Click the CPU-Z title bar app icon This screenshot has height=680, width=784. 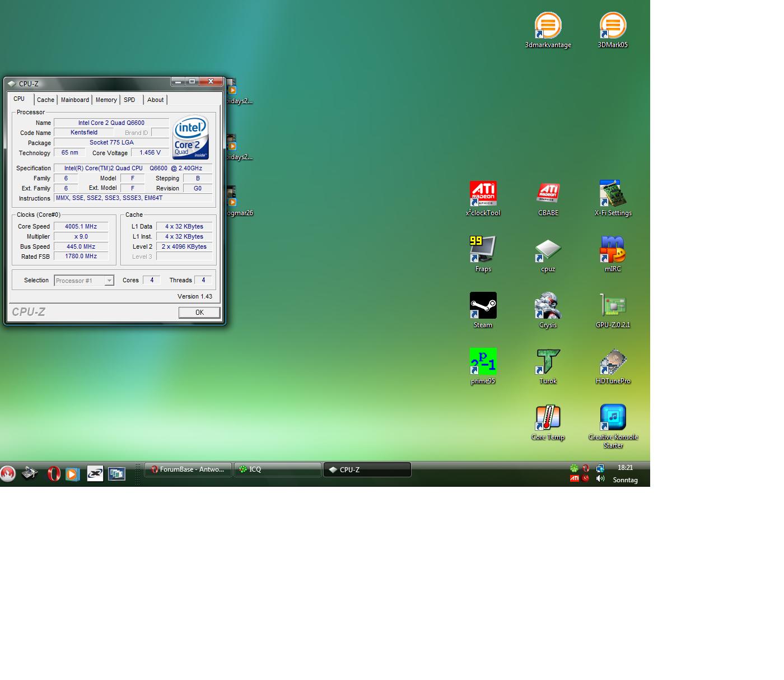(x=12, y=84)
